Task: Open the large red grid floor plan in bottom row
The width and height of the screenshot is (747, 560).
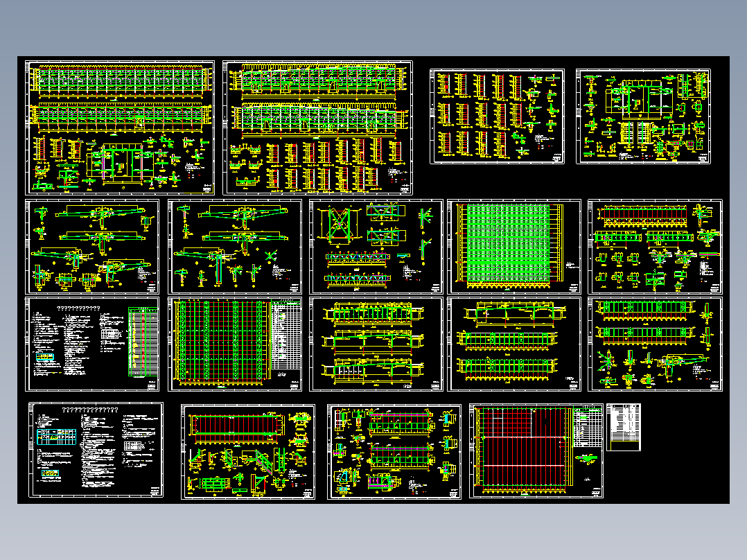Action: point(536,451)
